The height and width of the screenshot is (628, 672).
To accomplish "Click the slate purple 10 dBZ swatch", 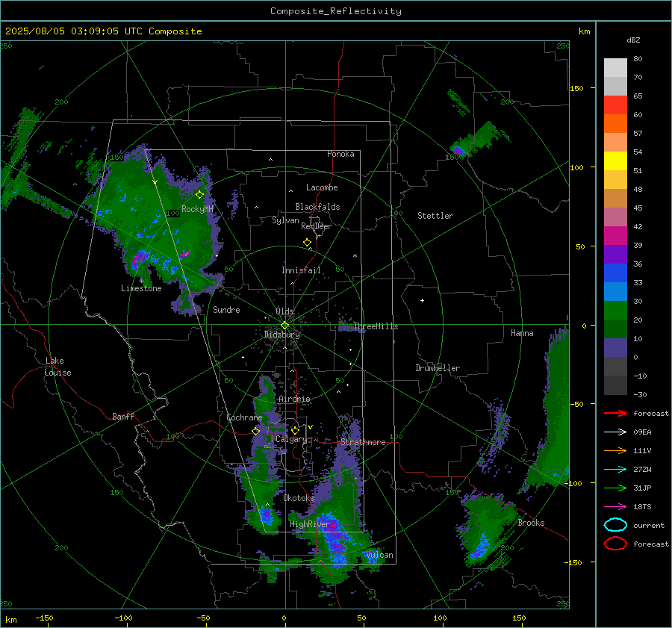I will 615,348.
